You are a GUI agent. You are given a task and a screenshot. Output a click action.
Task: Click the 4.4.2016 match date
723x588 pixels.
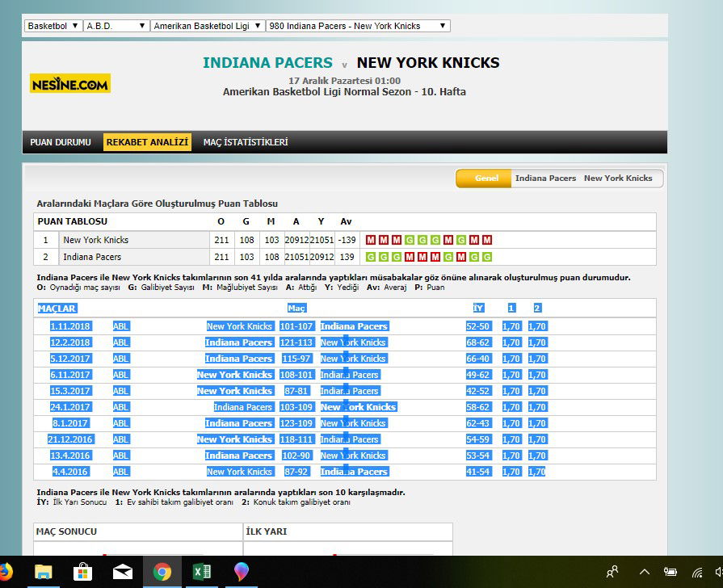[x=70, y=472]
